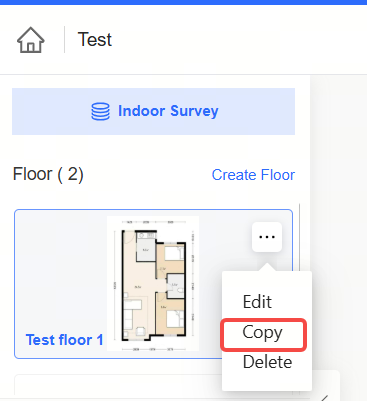The width and height of the screenshot is (367, 401).
Task: Click the Test floor 1 name label
Action: (x=64, y=340)
